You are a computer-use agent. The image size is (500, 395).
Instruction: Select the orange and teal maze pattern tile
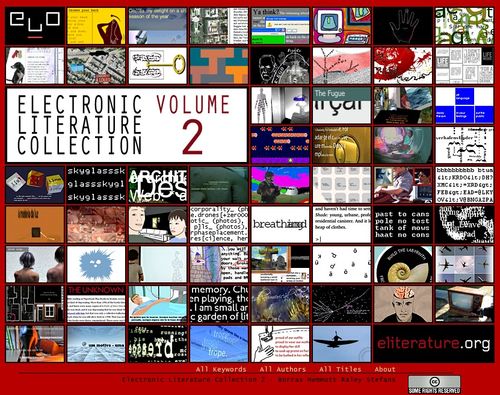pyautogui.click(x=219, y=66)
